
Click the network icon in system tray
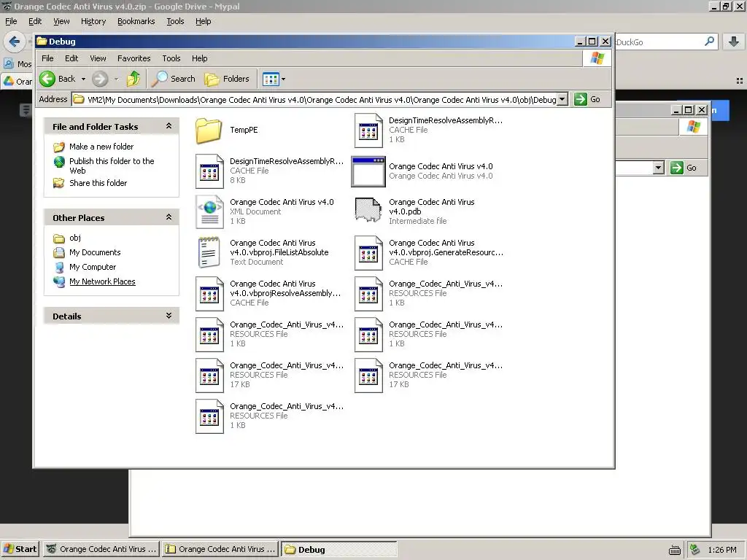695,550
